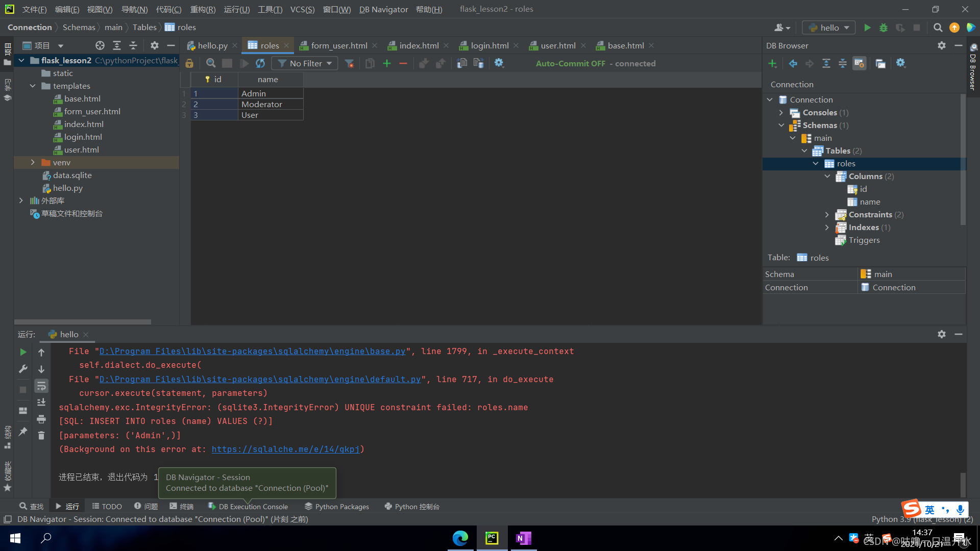Open DB Browser toolbar settings gear
Image resolution: width=980 pixels, height=551 pixels.
[901, 63]
